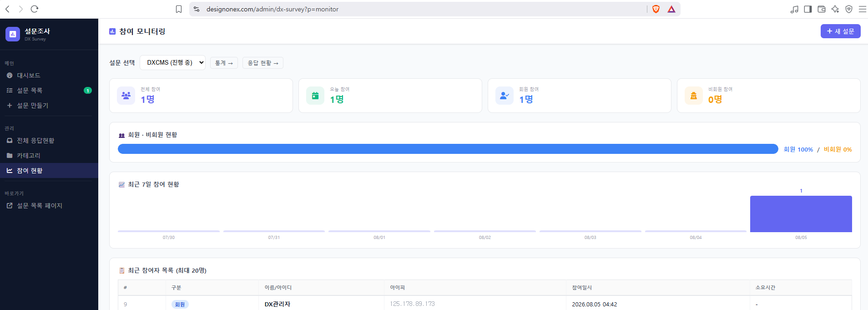Open 전체 응답현황 in sidebar

point(49,141)
